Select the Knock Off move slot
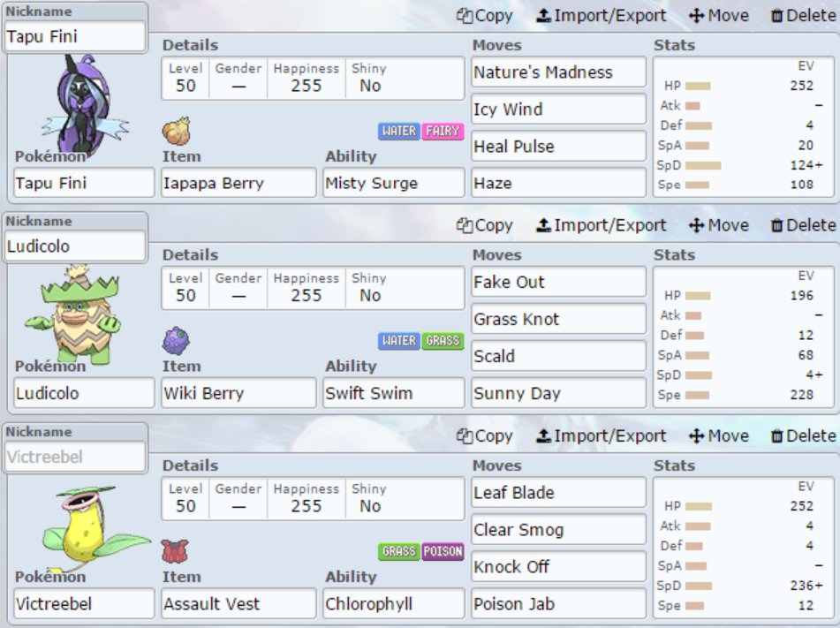This screenshot has height=628, width=840. [559, 566]
